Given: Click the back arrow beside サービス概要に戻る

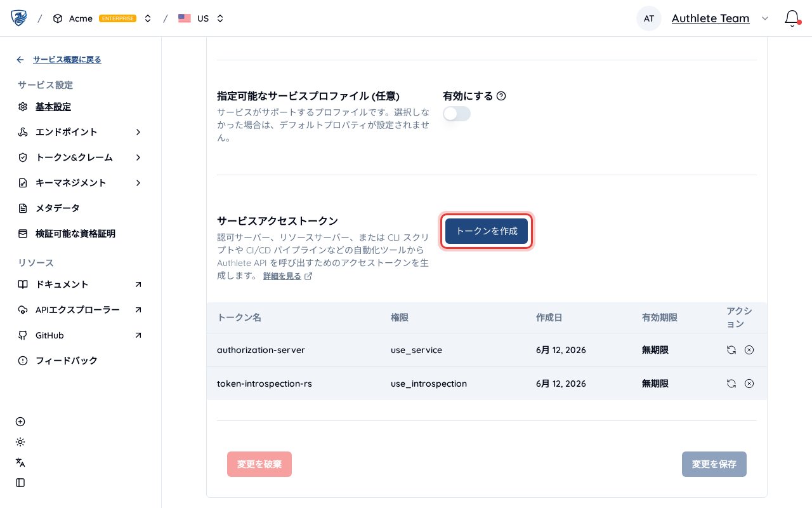Looking at the screenshot, I should (x=20, y=60).
